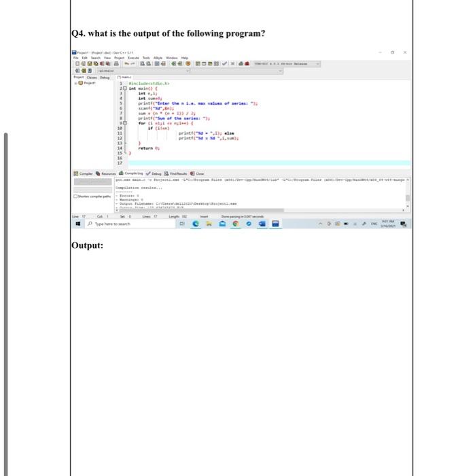
Task: Click the Rebuild All toolbar icon
Action: pos(216,64)
